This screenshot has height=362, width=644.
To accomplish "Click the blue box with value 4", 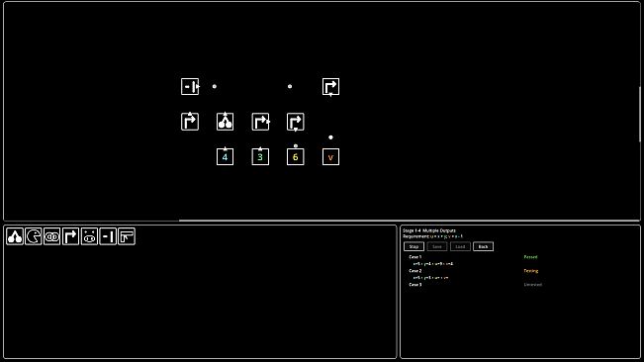I will pyautogui.click(x=226, y=157).
